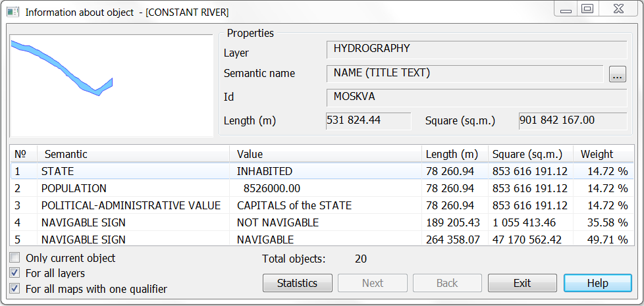Minimize the Information about object window
644x306 pixels.
tap(566, 9)
